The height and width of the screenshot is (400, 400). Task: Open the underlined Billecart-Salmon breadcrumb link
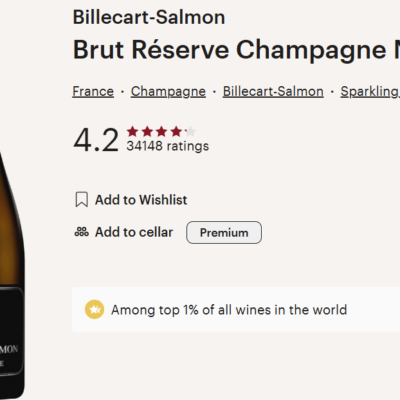[x=273, y=92]
